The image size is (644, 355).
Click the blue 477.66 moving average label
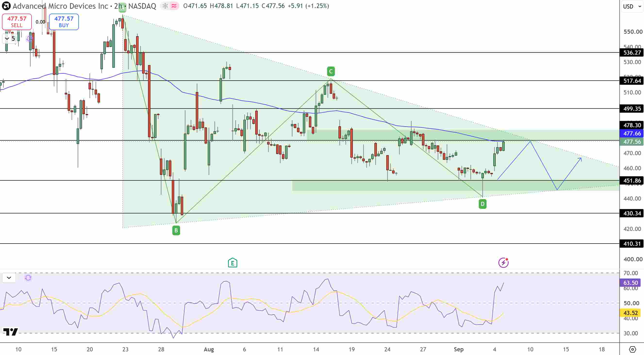tap(632, 133)
